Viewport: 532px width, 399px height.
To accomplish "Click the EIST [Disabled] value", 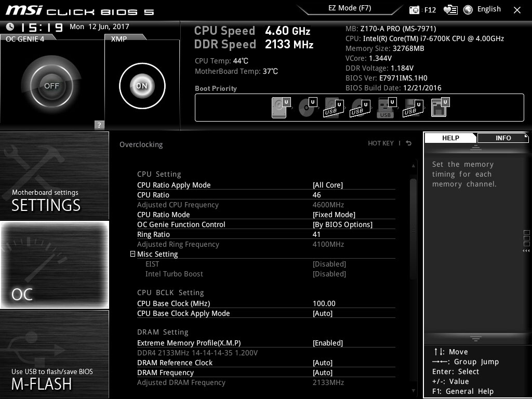I will pyautogui.click(x=329, y=263).
